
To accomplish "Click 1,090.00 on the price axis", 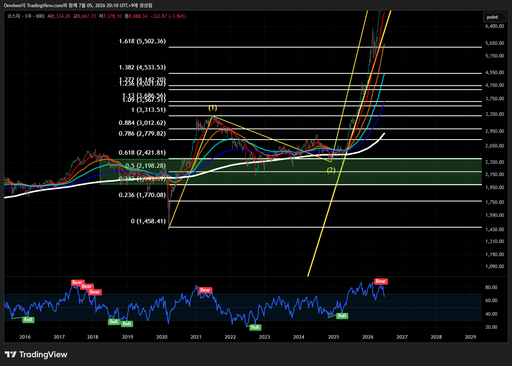I will [x=495, y=266].
